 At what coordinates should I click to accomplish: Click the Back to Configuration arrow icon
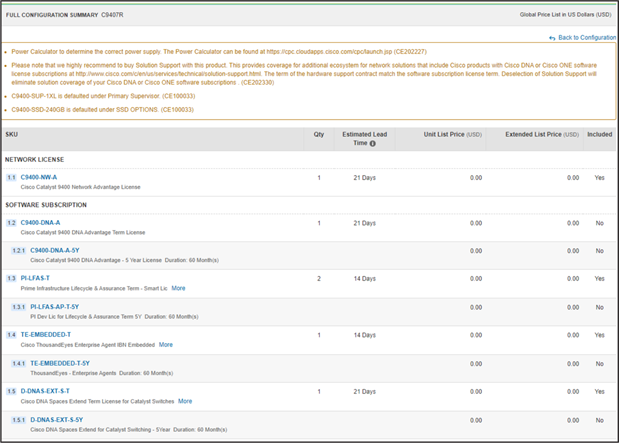pos(552,38)
